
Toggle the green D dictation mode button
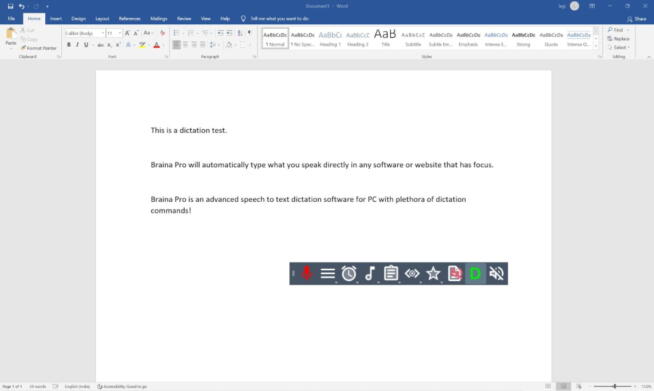tap(475, 273)
